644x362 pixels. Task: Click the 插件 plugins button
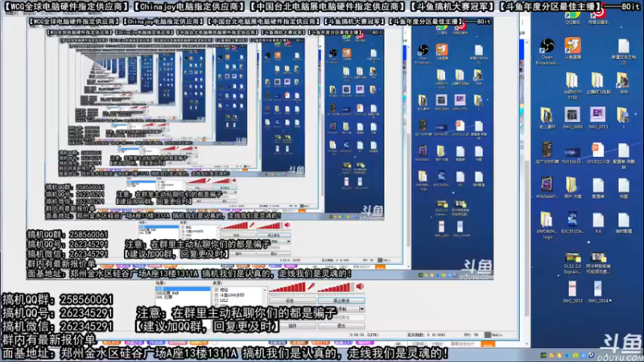[x=292, y=326]
